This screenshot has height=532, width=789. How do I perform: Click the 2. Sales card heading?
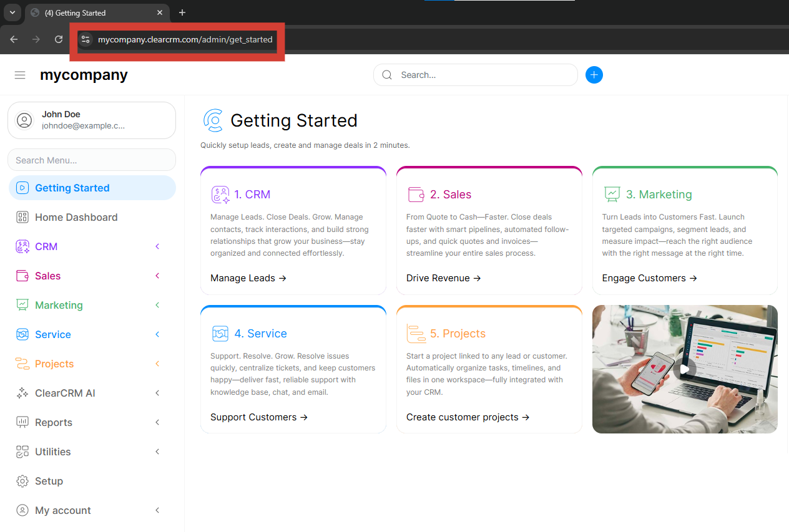(x=451, y=195)
